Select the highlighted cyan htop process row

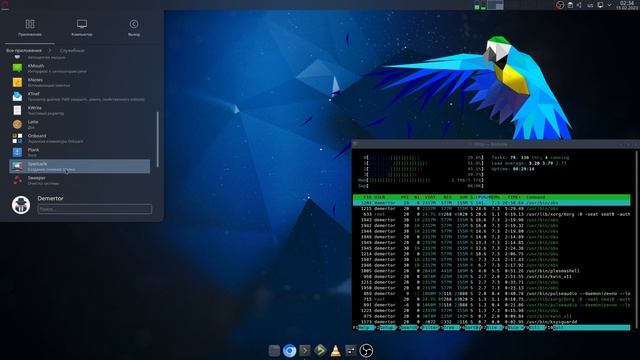click(491, 203)
